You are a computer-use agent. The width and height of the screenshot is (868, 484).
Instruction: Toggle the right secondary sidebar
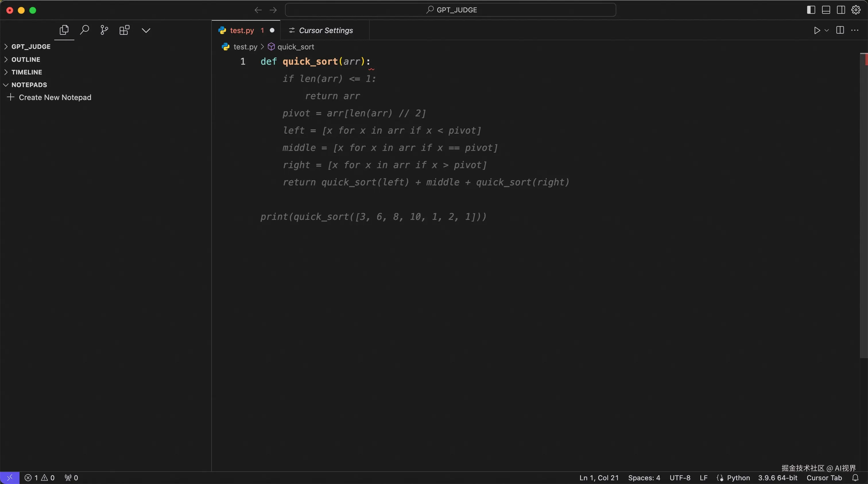[841, 10]
